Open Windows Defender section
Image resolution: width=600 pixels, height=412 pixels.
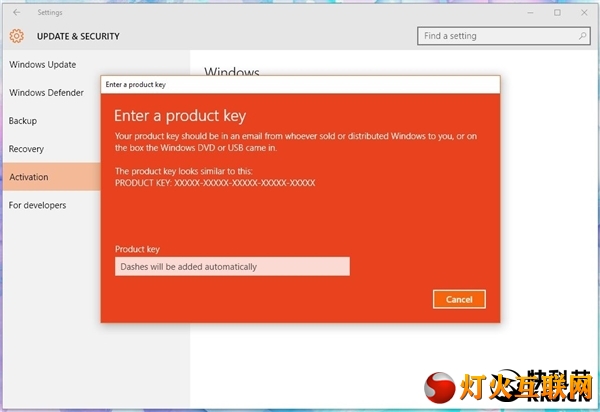[x=46, y=93]
